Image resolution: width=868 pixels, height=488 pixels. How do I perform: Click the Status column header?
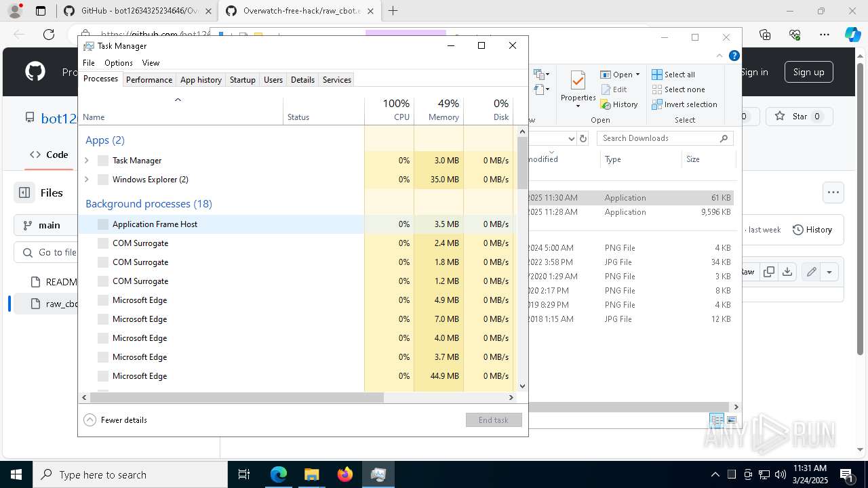click(323, 110)
